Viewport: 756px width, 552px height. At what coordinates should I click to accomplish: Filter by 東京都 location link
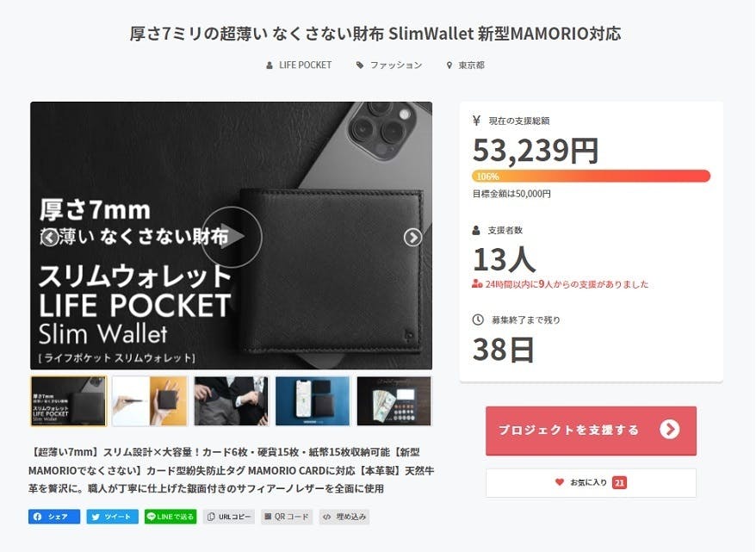point(466,65)
